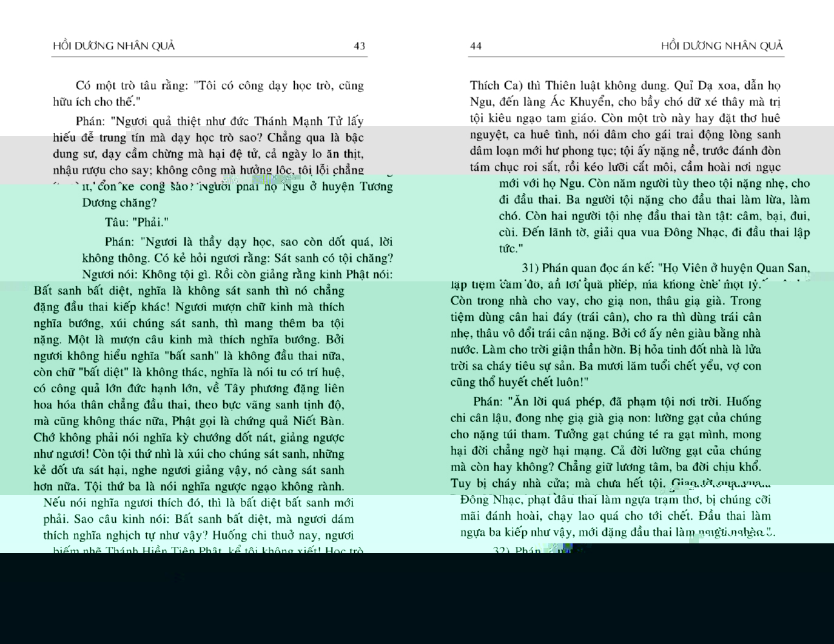Click the line 'Phán: "Ngươi là thầy dạy học'
This screenshot has height=644, width=834.
(x=249, y=242)
